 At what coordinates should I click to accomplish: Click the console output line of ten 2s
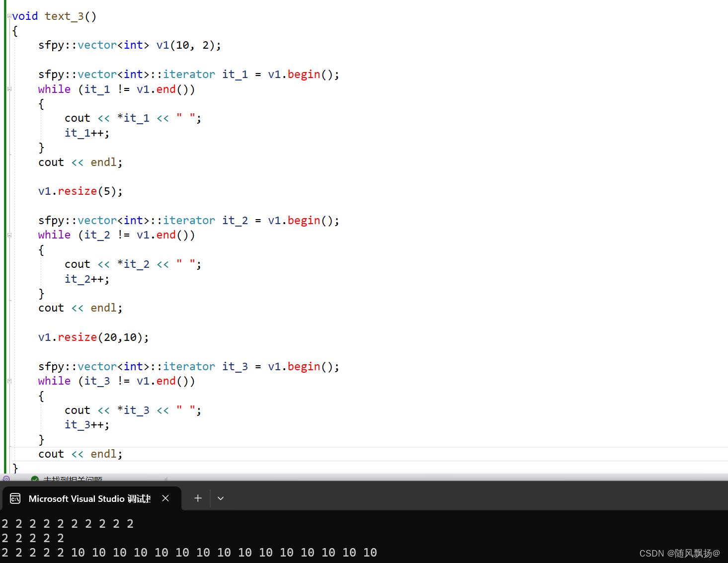(x=68, y=524)
